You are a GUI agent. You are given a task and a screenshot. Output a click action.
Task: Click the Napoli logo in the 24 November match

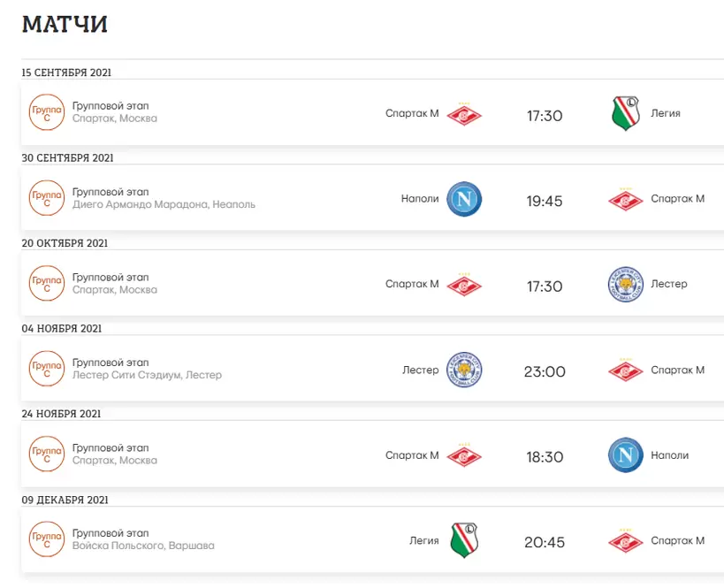click(626, 455)
